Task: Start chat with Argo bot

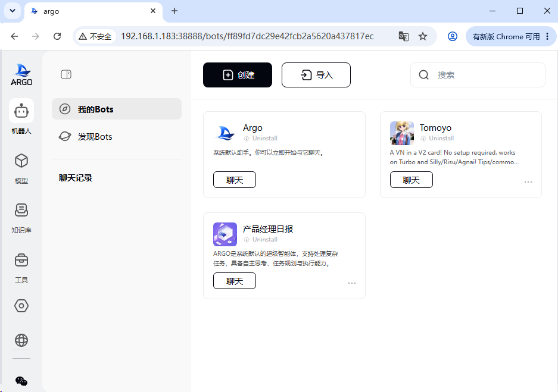Action: pos(235,180)
